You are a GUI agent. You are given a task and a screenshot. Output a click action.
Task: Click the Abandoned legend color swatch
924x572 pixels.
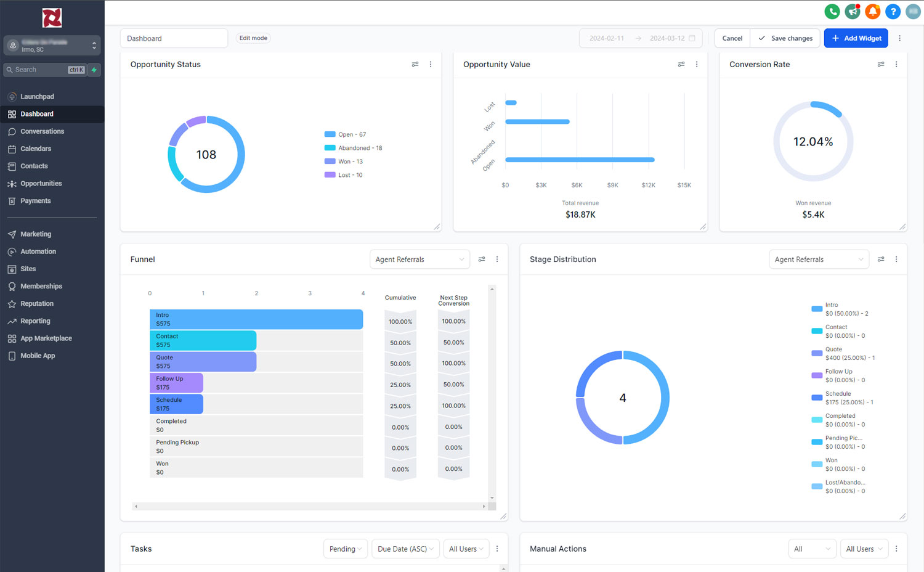pyautogui.click(x=330, y=148)
